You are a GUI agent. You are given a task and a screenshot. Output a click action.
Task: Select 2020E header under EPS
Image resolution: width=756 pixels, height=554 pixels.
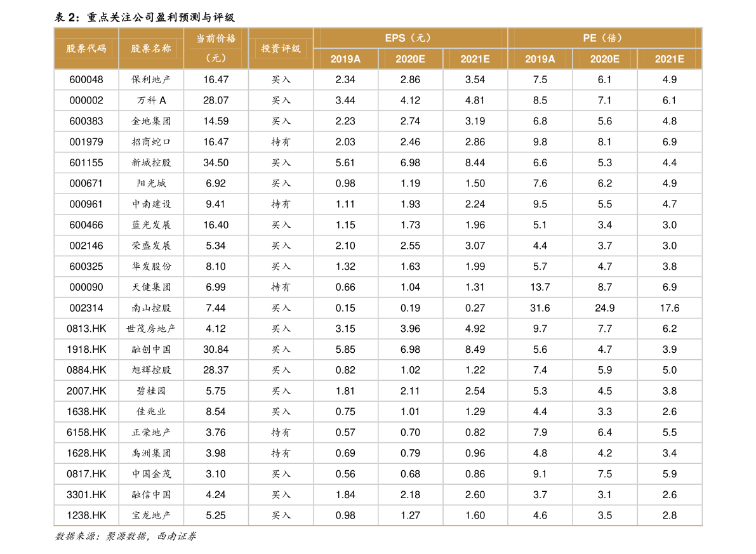pos(410,59)
